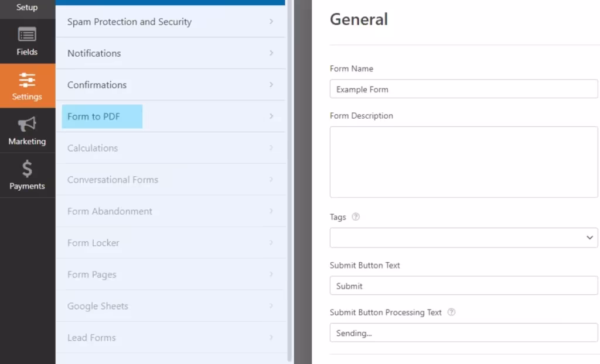600x364 pixels.
Task: Open the Fields panel icon
Action: click(x=27, y=35)
